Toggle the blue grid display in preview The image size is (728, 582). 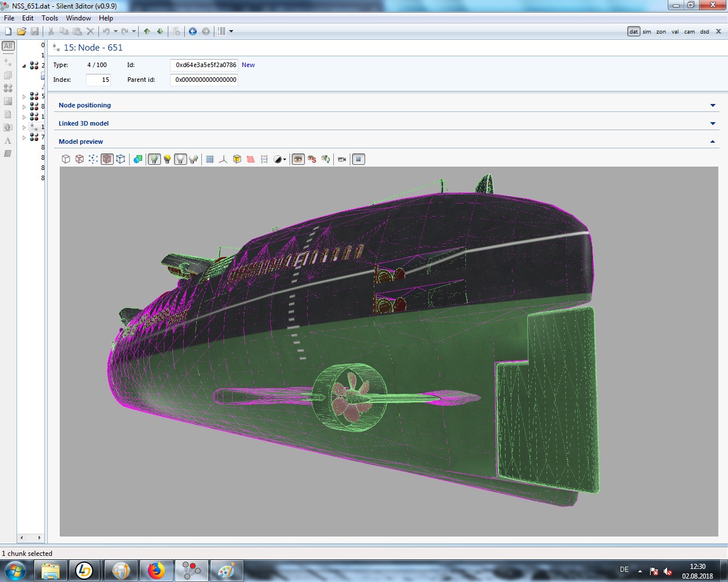[210, 159]
